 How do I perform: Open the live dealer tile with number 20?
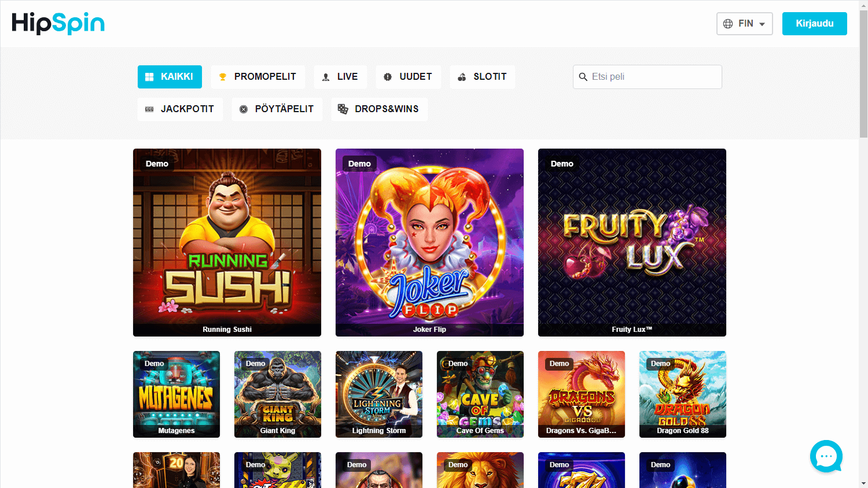(x=176, y=470)
